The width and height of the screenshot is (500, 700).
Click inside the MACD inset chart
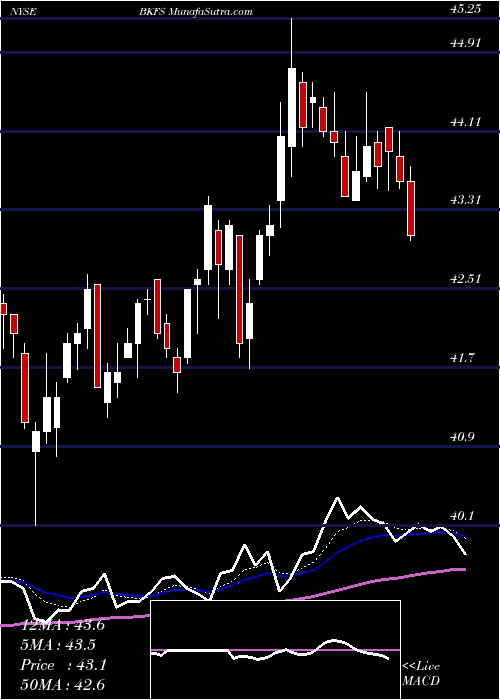[x=275, y=650]
